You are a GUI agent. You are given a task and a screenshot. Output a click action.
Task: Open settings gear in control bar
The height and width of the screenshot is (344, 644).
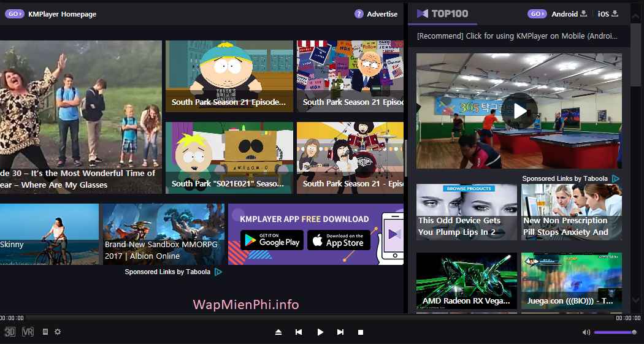(58, 332)
